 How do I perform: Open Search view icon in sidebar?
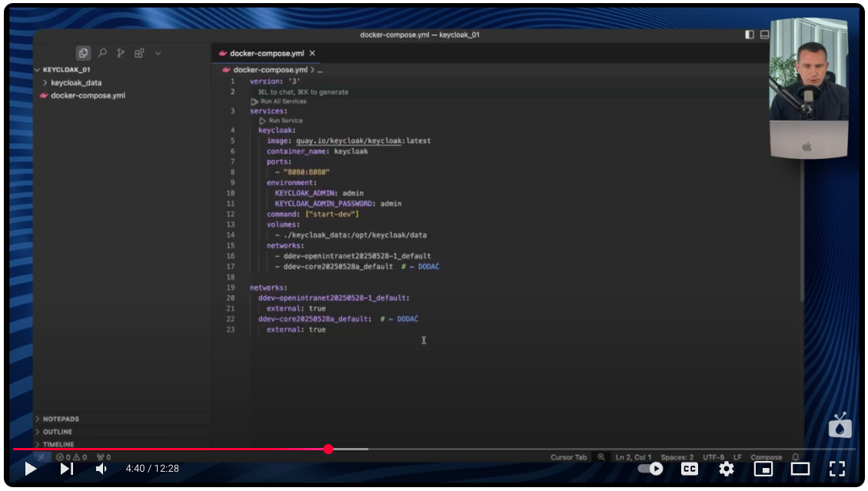coord(102,53)
